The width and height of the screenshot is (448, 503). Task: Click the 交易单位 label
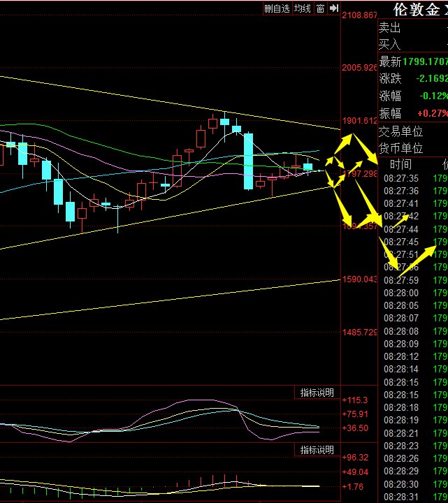[x=401, y=131]
